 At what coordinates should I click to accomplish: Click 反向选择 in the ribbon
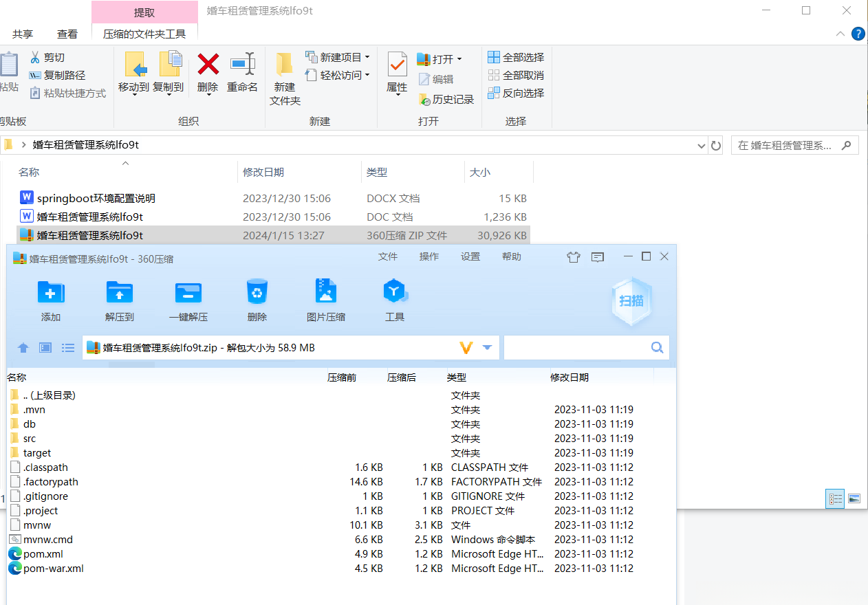click(516, 93)
